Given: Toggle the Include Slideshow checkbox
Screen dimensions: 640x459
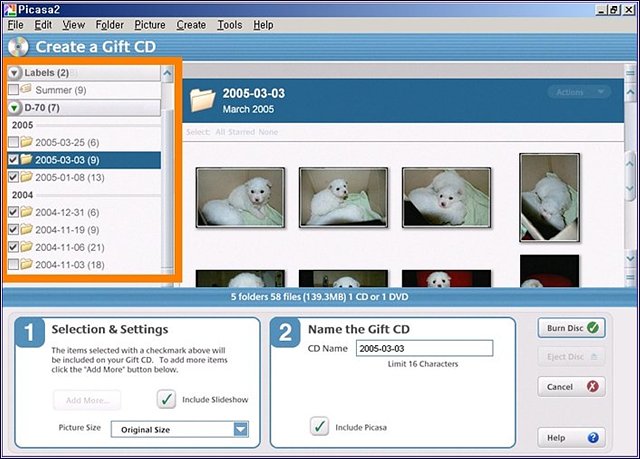Looking at the screenshot, I should [166, 399].
